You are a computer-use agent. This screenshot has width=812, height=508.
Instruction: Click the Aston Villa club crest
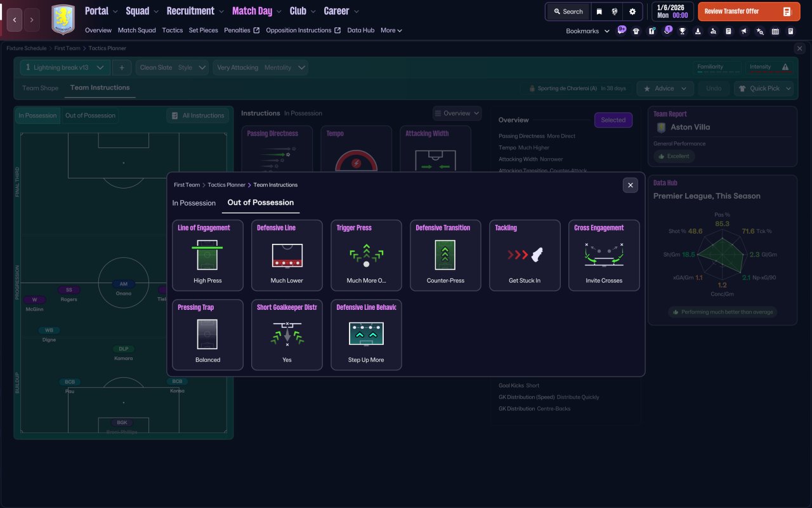point(63,20)
